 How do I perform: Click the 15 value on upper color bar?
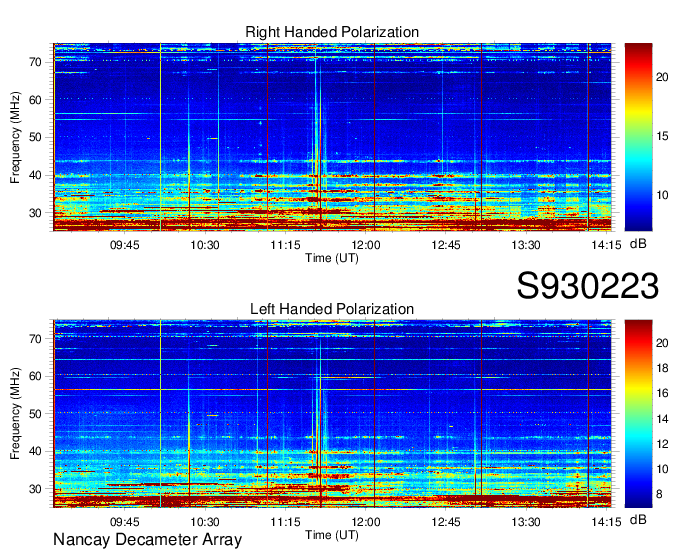(x=662, y=137)
